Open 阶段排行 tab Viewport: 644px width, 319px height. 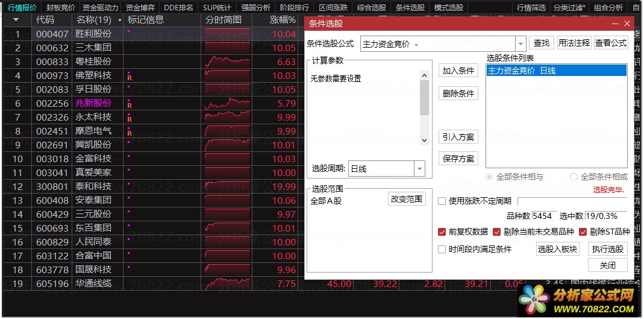(295, 7)
